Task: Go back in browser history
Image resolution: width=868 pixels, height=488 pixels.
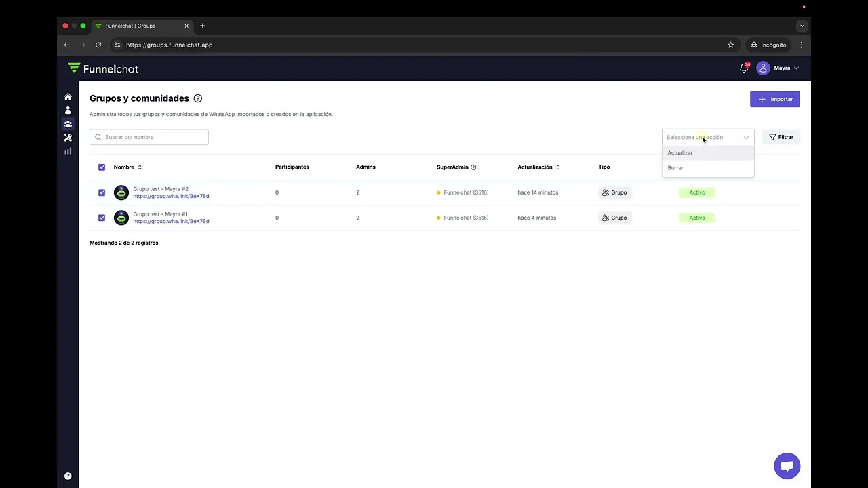Action: (x=66, y=45)
